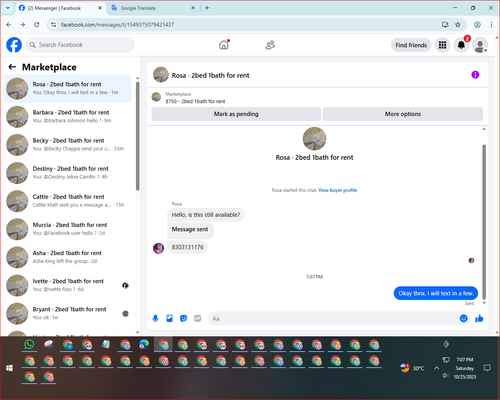Open the account profile menu
The width and height of the screenshot is (500, 400).
(x=480, y=45)
